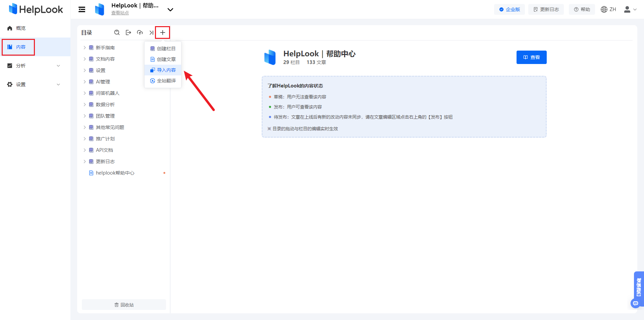This screenshot has width=644, height=320.
Task: Open the 更新日志 button in header
Action: coord(546,9)
